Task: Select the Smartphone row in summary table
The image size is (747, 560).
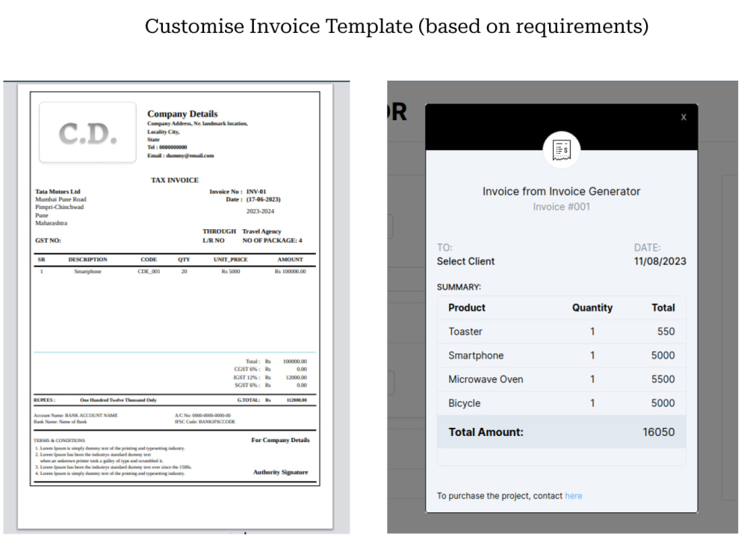Action: 562,355
